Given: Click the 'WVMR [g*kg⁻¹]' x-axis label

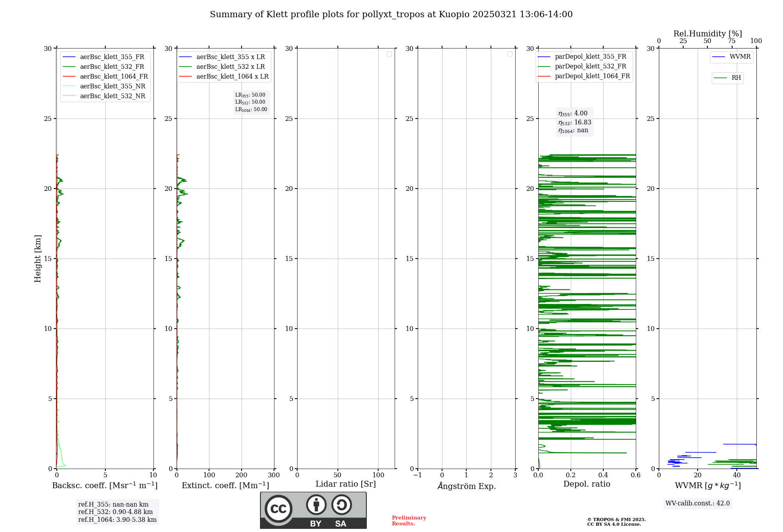Looking at the screenshot, I should click(708, 485).
